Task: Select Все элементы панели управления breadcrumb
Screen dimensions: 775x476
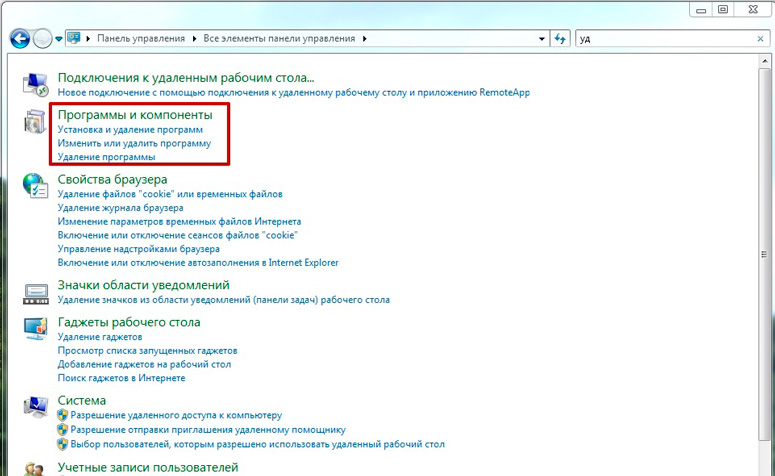Action: [x=279, y=39]
